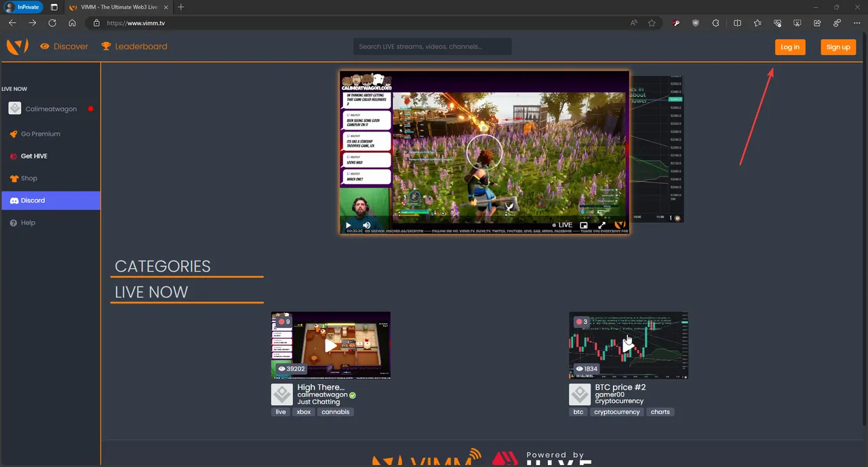Click the cryptocurrency tag
The height and width of the screenshot is (467, 868).
point(617,412)
